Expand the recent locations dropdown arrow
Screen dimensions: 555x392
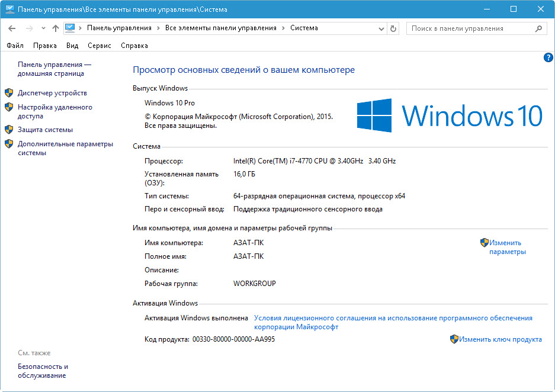[43, 28]
